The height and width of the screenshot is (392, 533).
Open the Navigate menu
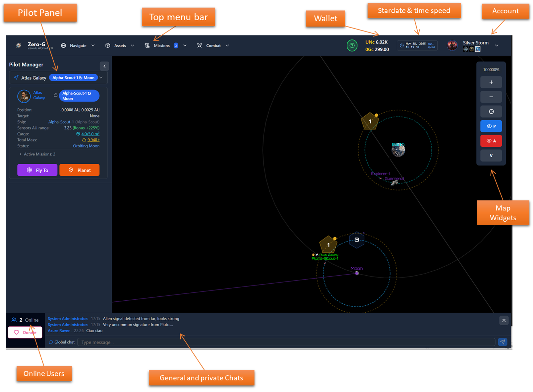coord(78,46)
